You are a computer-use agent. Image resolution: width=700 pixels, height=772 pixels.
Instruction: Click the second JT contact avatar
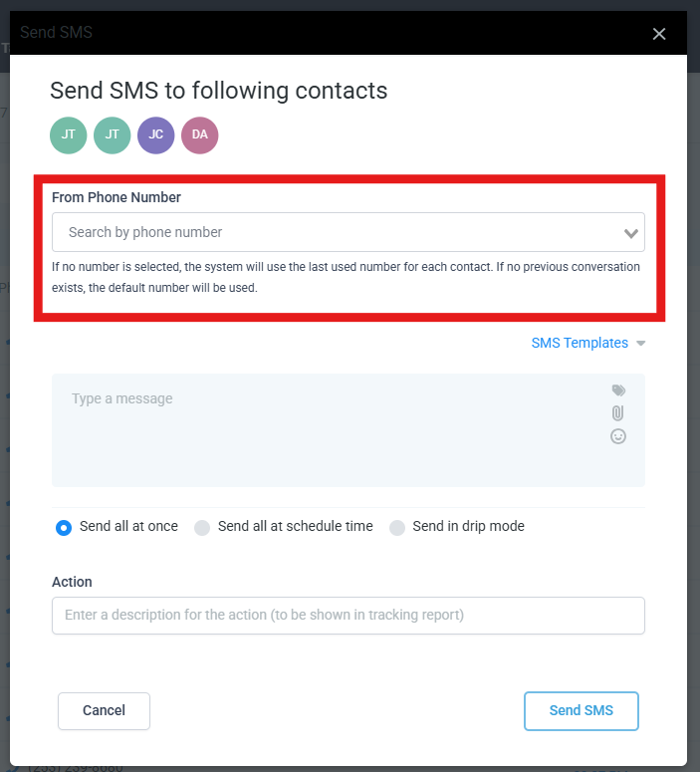pyautogui.click(x=113, y=135)
